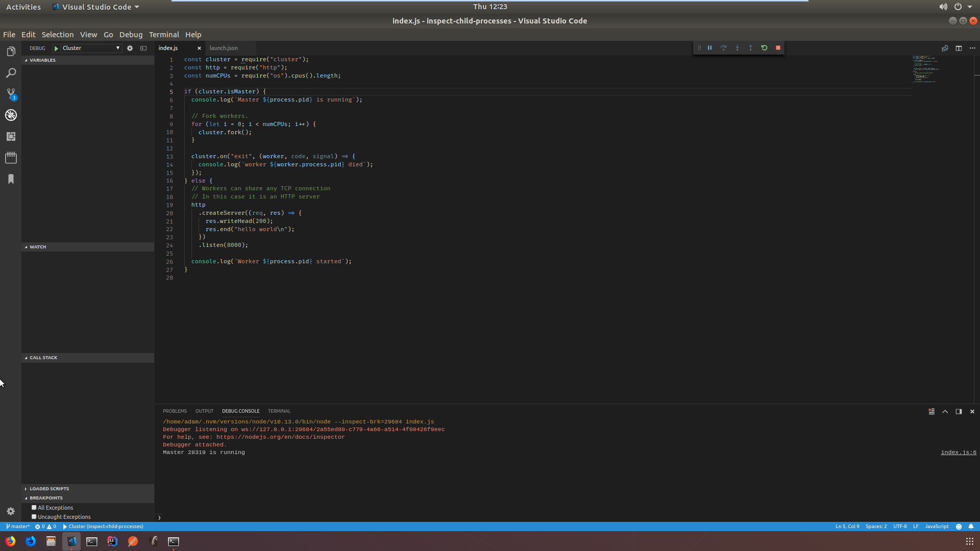Click the Step Into icon in debug toolbar

pyautogui.click(x=737, y=47)
